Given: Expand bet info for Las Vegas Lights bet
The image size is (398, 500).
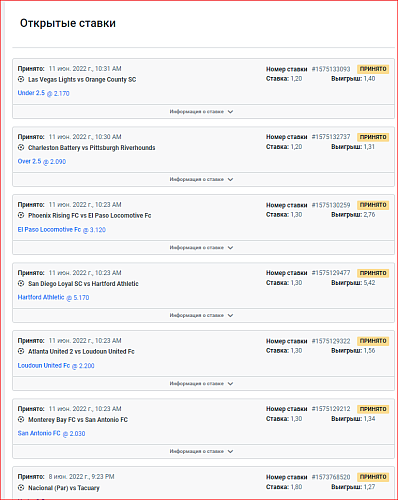Looking at the screenshot, I should pyautogui.click(x=203, y=112).
